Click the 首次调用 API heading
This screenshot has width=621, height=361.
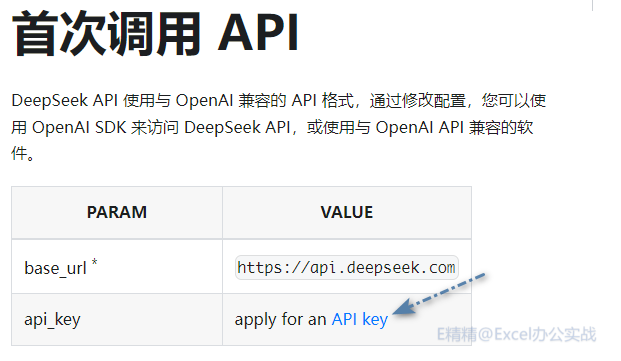155,33
